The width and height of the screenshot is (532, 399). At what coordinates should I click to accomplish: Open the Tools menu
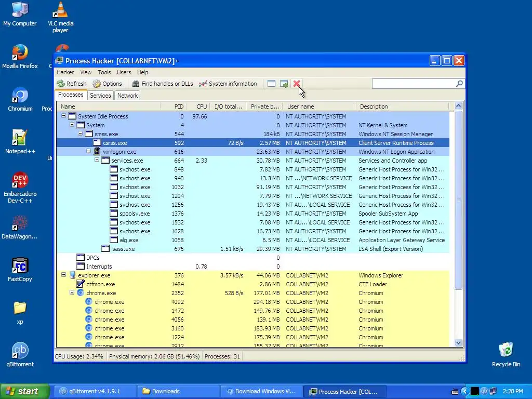pos(104,72)
